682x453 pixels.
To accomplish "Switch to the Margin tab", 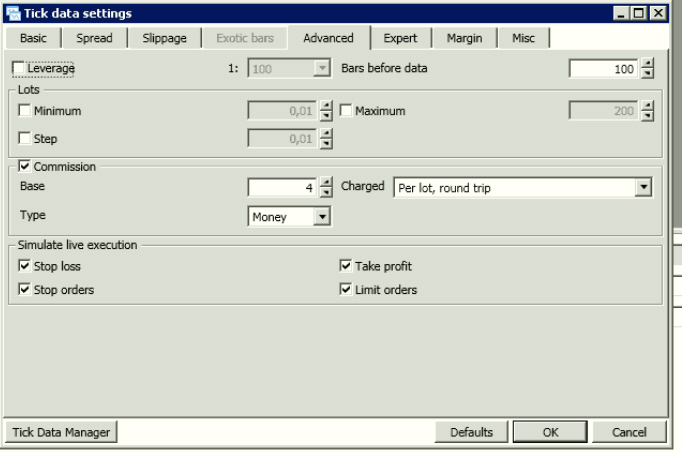I will pos(464,38).
